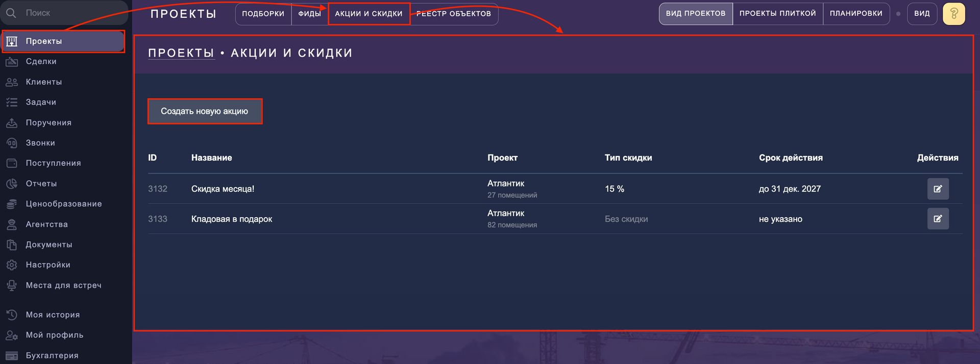Image resolution: width=980 pixels, height=364 pixels.
Task: Open Сделки section
Action: (x=41, y=62)
